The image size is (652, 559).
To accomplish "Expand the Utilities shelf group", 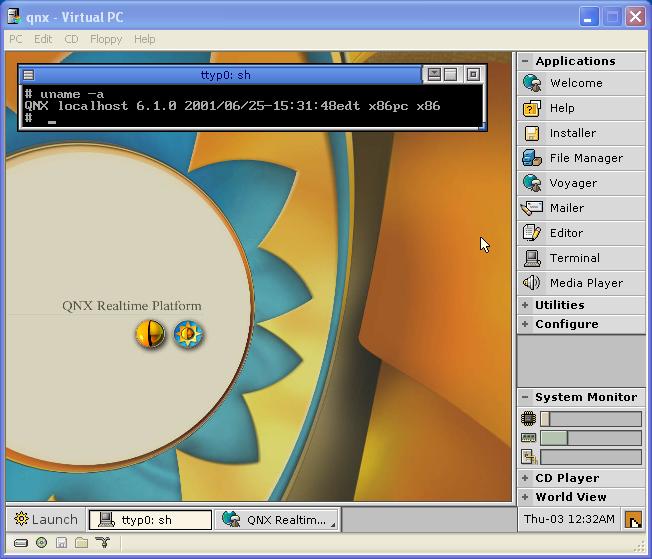I will tap(525, 305).
